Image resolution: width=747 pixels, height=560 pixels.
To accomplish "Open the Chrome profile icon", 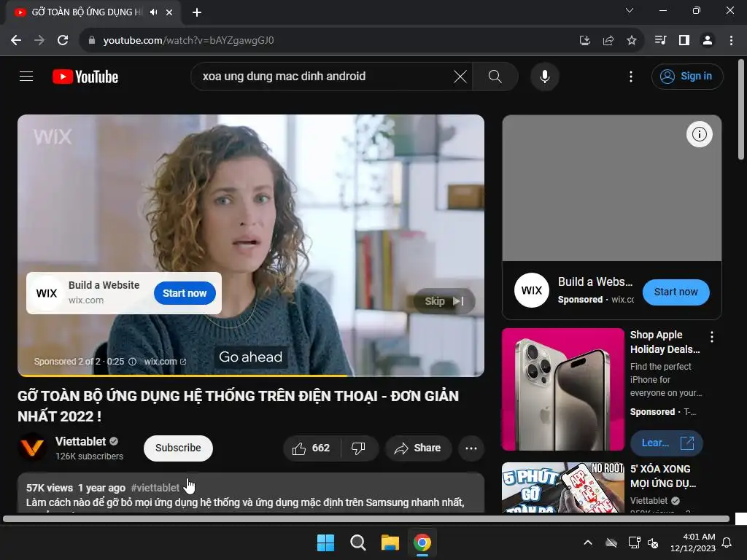I will 708,41.
